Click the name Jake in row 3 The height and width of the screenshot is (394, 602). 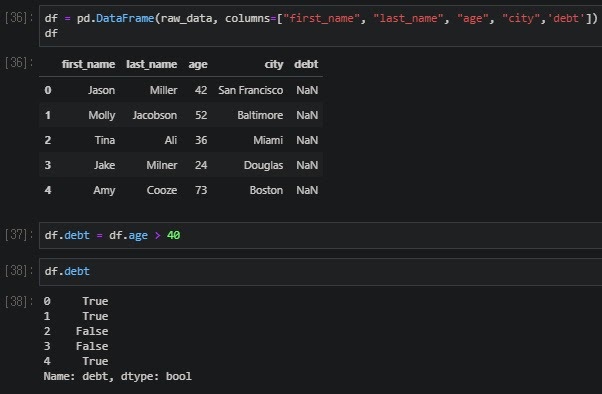[x=104, y=165]
